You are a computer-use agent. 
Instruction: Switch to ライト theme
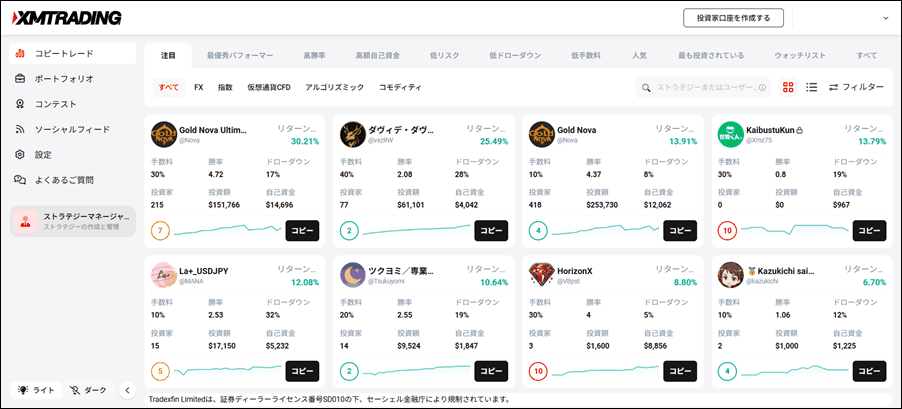click(36, 390)
